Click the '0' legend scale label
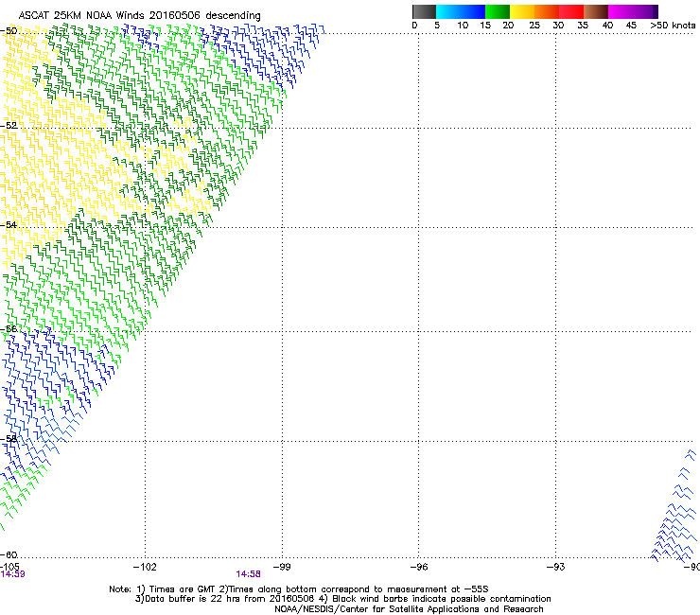 coord(414,26)
